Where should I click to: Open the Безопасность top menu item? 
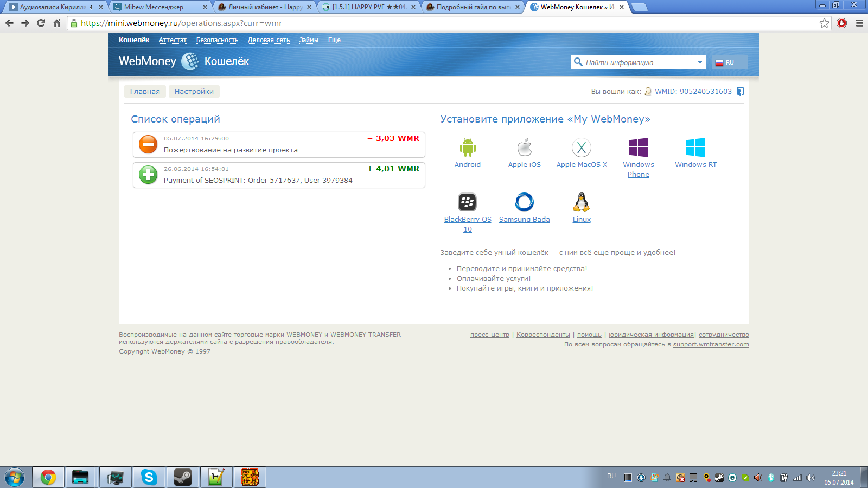(x=217, y=40)
